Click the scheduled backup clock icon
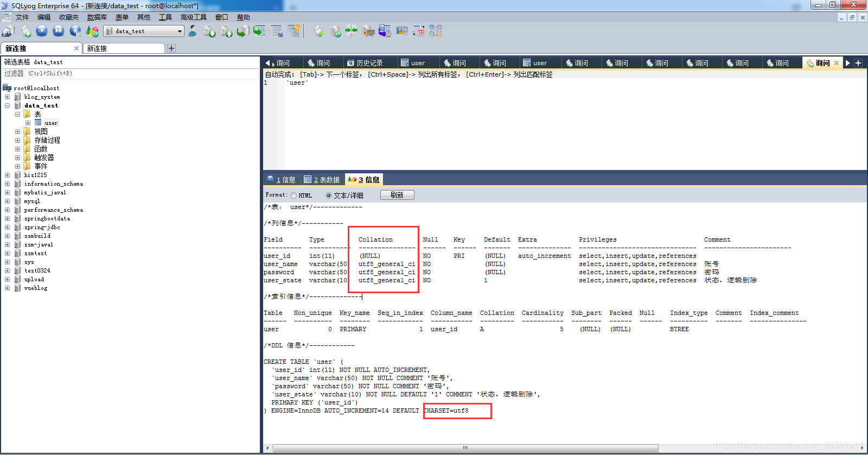The height and width of the screenshot is (455, 868). [x=385, y=31]
